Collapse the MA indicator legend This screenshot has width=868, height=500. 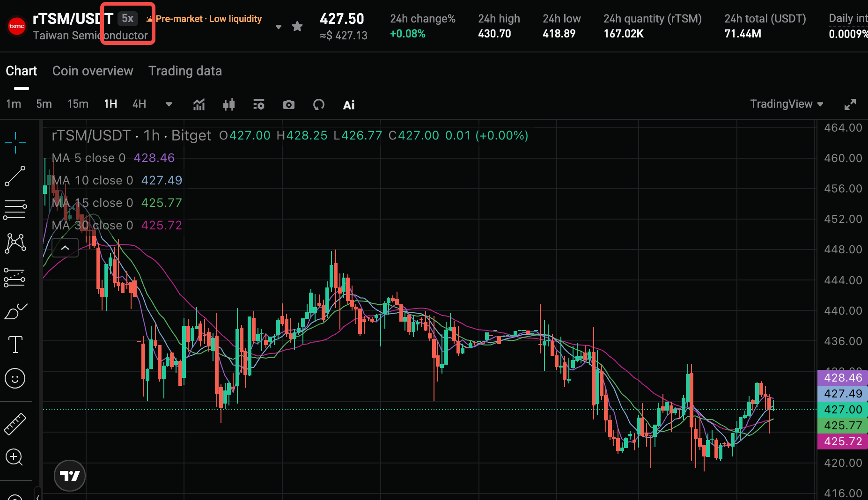65,248
